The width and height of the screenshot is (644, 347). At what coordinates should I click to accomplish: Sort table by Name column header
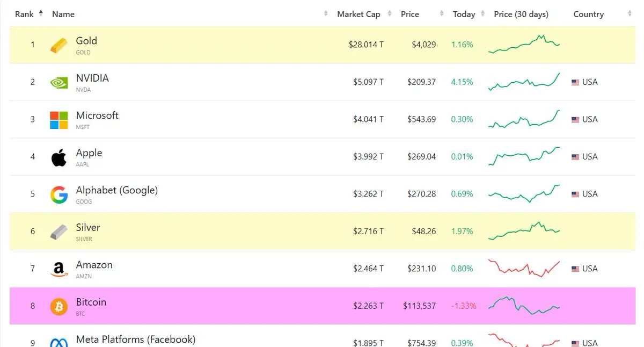coord(63,14)
